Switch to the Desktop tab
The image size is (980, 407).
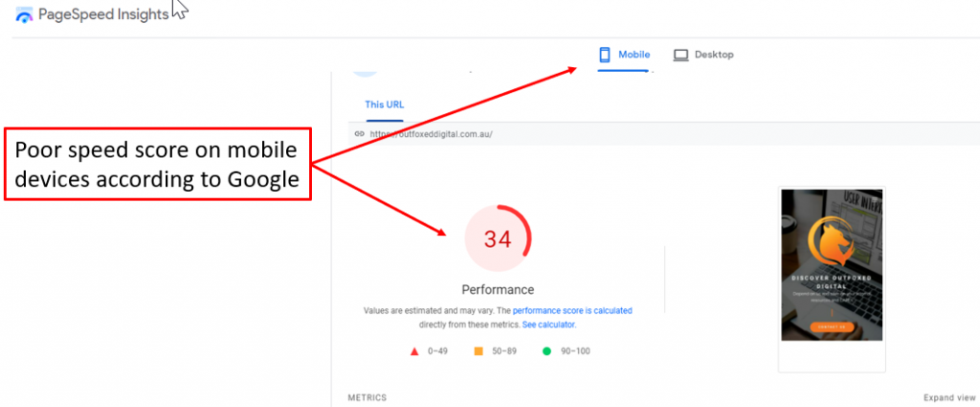pos(703,55)
